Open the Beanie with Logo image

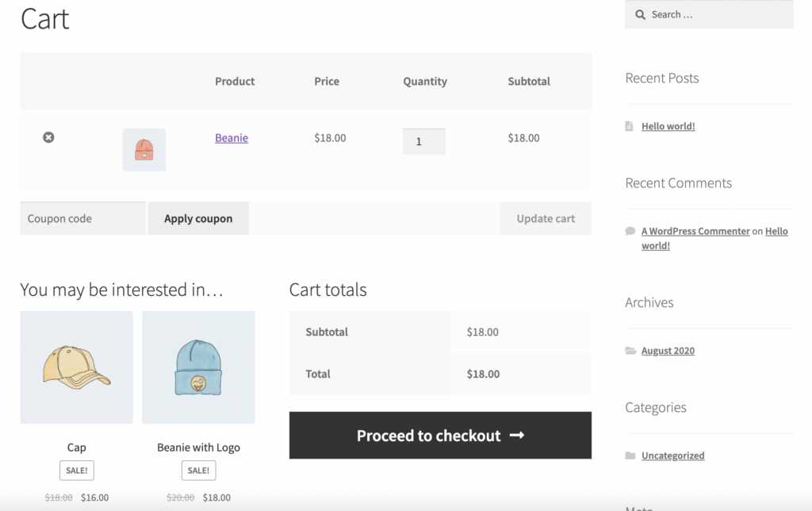point(198,367)
